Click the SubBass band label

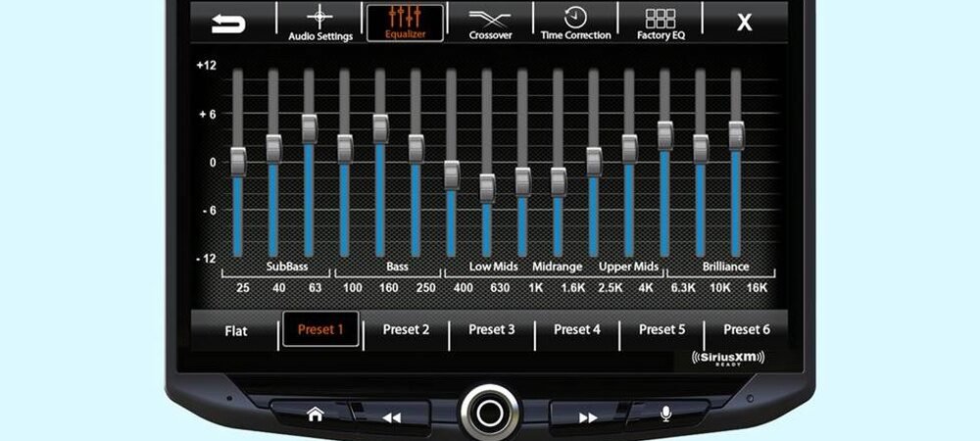(287, 267)
